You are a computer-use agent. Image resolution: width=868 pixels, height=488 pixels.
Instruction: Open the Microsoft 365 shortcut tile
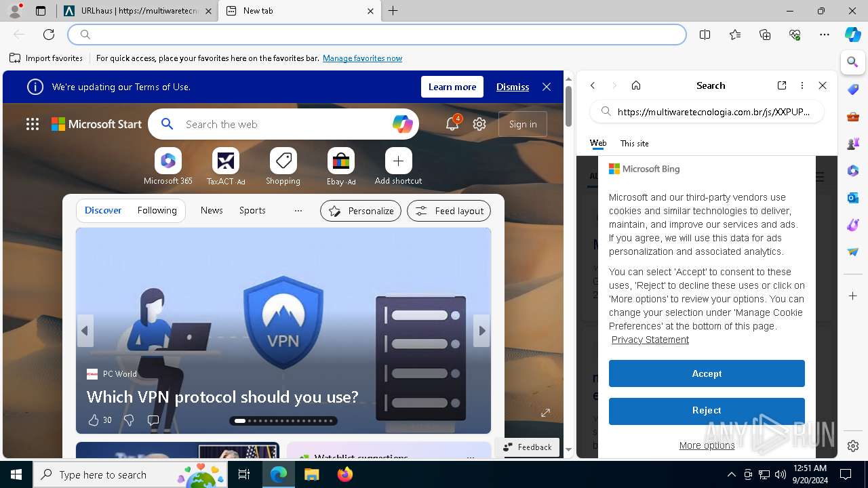point(168,167)
